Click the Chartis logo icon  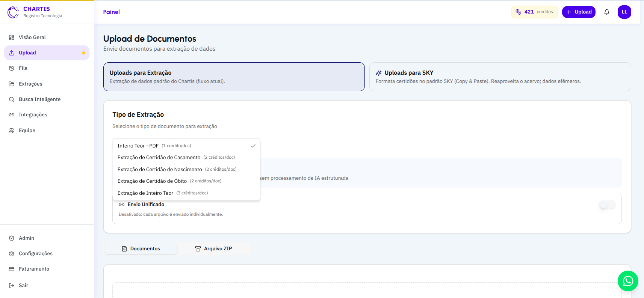click(13, 12)
